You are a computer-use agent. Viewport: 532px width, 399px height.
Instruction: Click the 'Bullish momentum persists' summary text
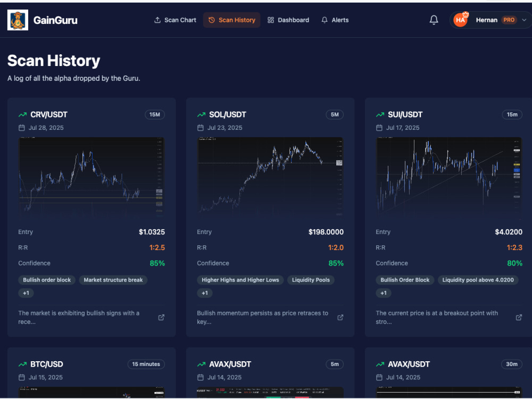(x=263, y=317)
